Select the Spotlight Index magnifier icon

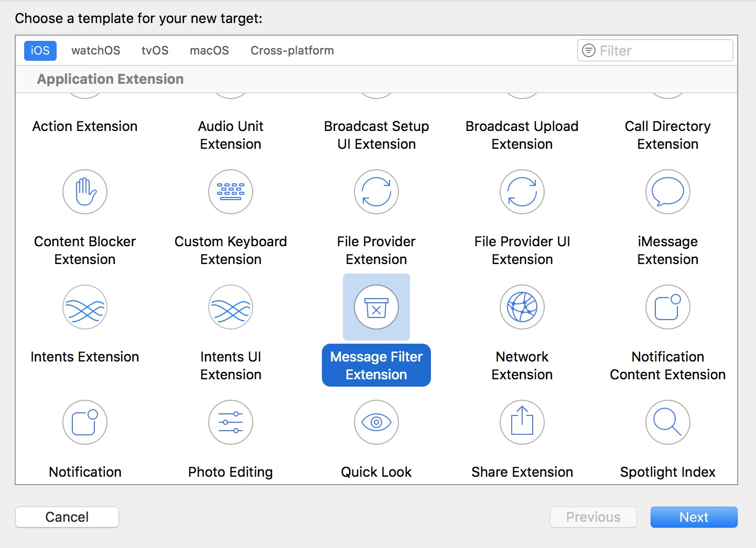pyautogui.click(x=668, y=422)
